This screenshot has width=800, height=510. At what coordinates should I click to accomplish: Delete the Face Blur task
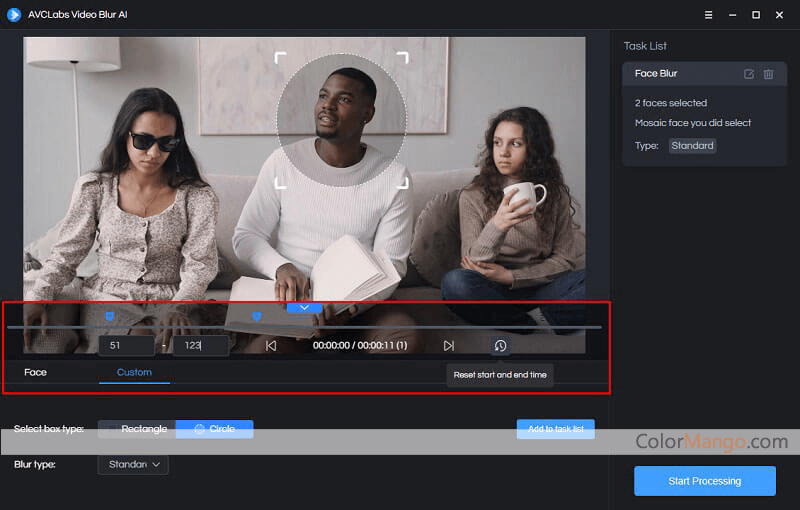[768, 74]
